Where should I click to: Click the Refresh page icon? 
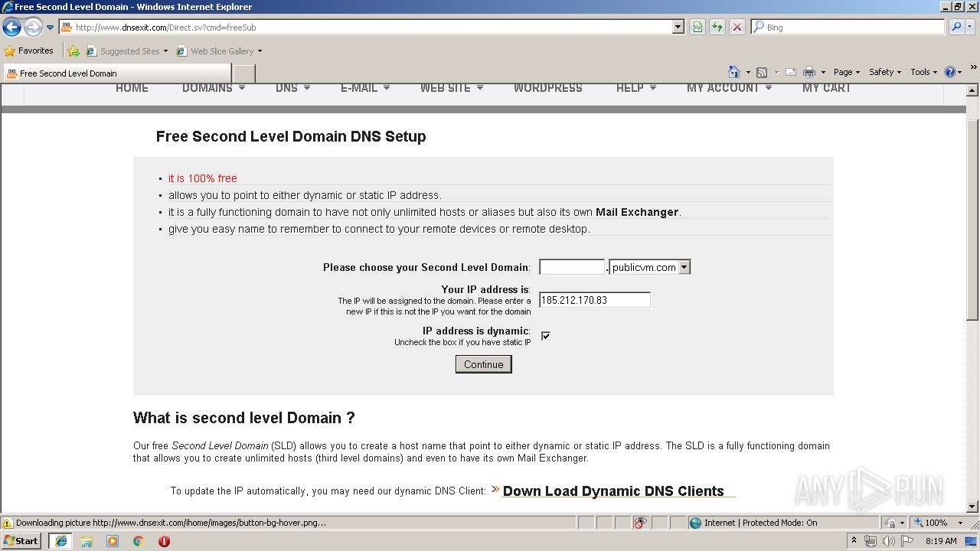coord(717,27)
